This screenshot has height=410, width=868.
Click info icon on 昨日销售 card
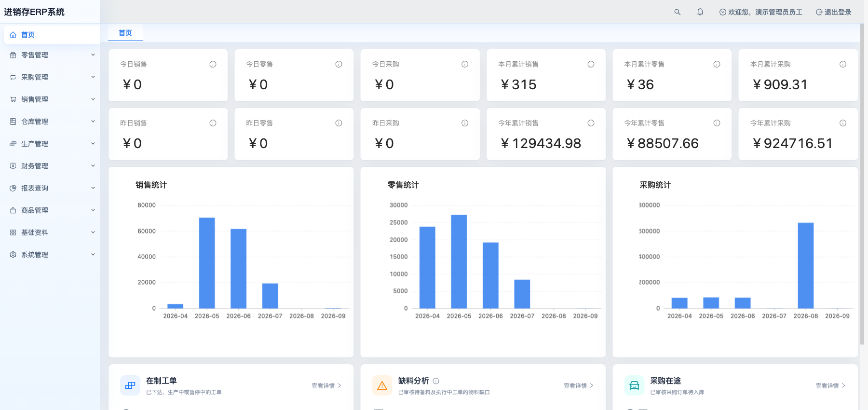(213, 123)
